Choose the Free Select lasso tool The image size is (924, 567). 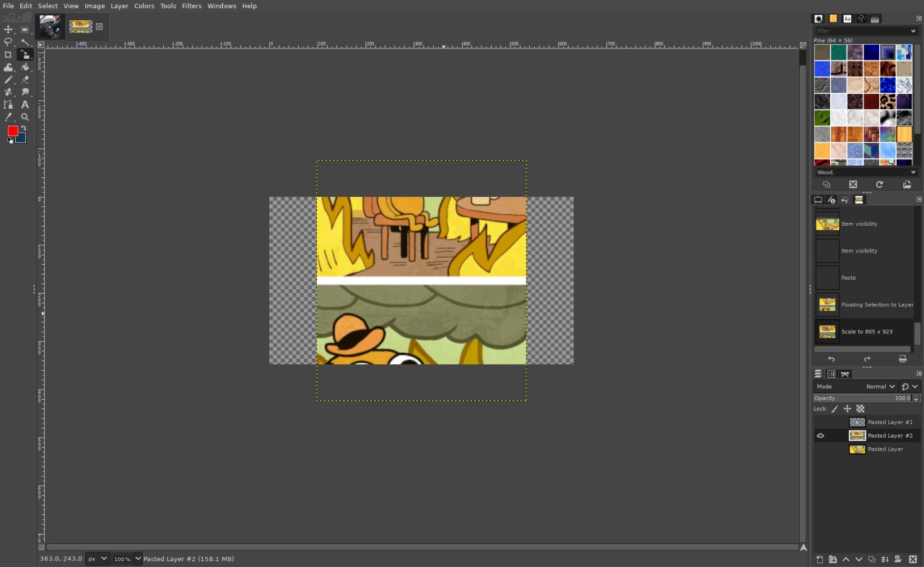pos(9,42)
